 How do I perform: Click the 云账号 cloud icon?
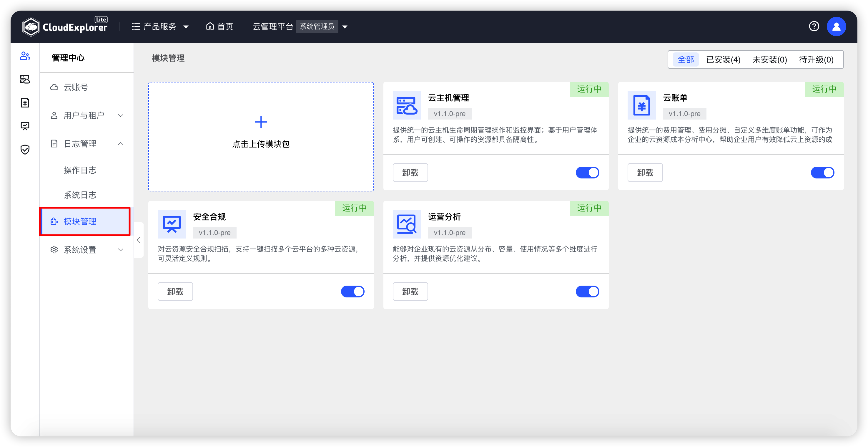click(x=54, y=87)
